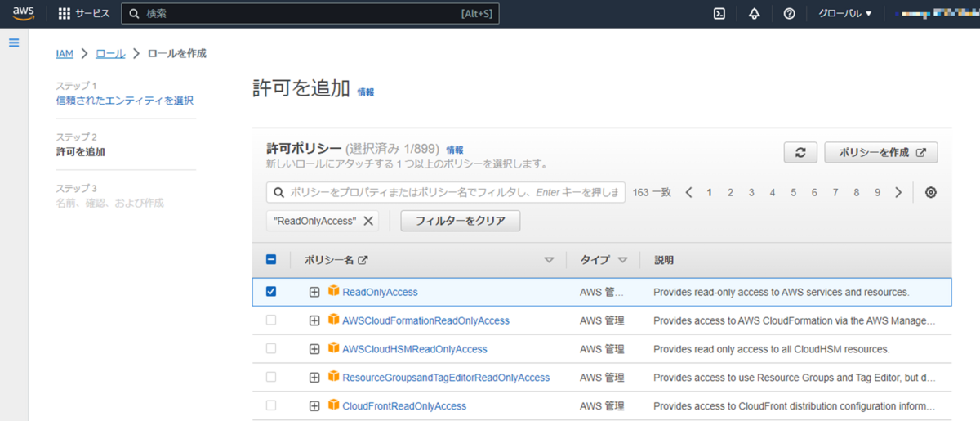Go to next results page arrow
The height and width of the screenshot is (421, 980).
(x=898, y=193)
